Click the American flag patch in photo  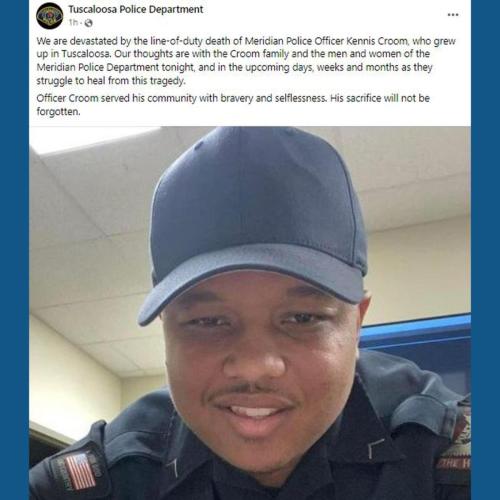click(80, 471)
